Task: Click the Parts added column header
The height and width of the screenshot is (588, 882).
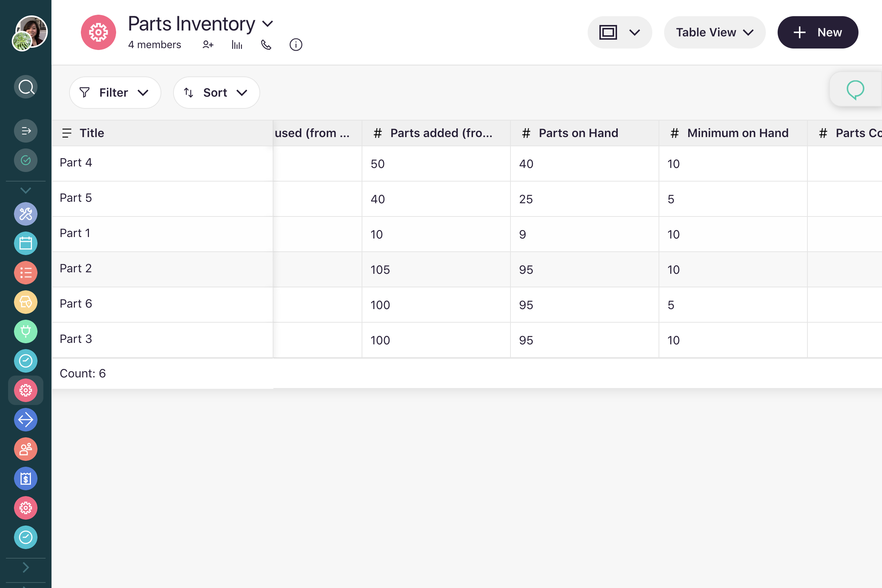Action: [x=436, y=133]
